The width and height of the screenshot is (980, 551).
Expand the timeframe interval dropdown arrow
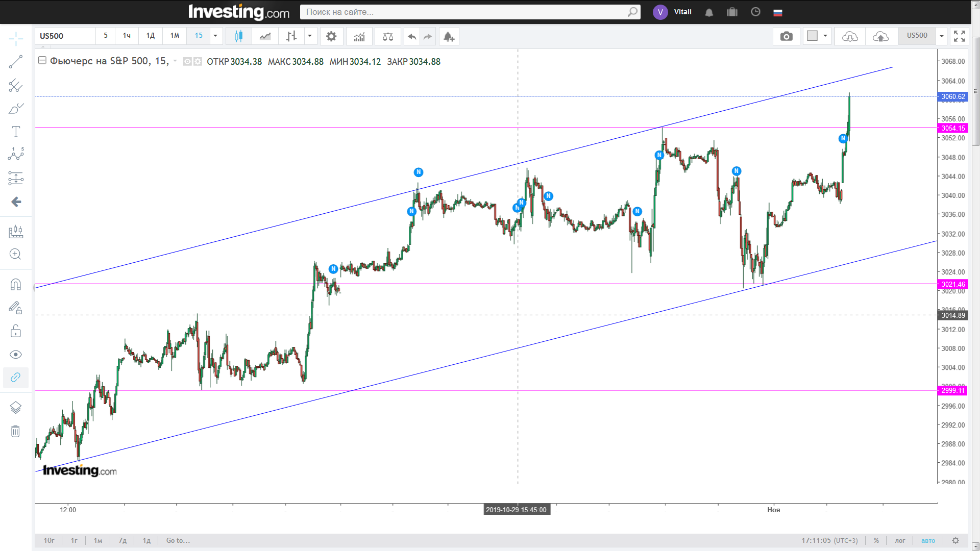[x=215, y=36]
